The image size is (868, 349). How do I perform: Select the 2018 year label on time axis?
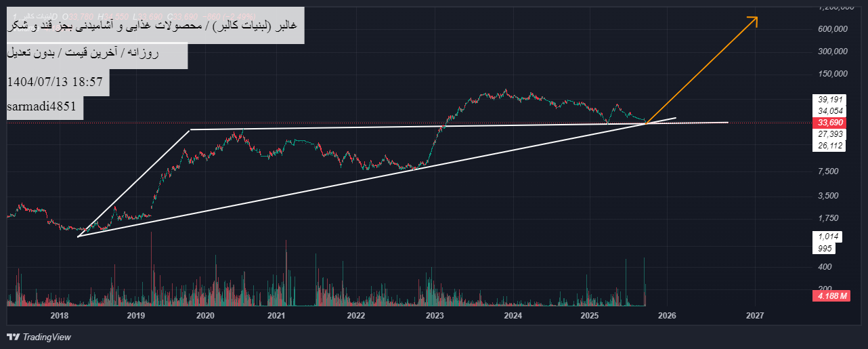[60, 315]
